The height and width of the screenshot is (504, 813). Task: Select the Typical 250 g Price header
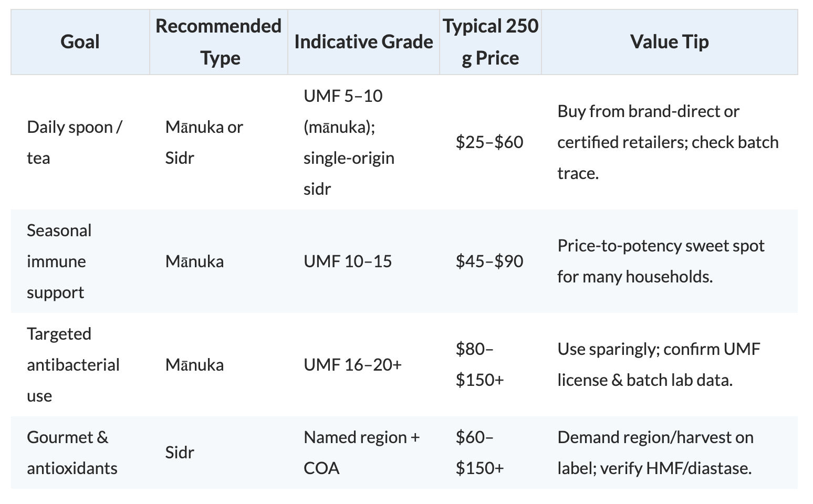tap(491, 42)
